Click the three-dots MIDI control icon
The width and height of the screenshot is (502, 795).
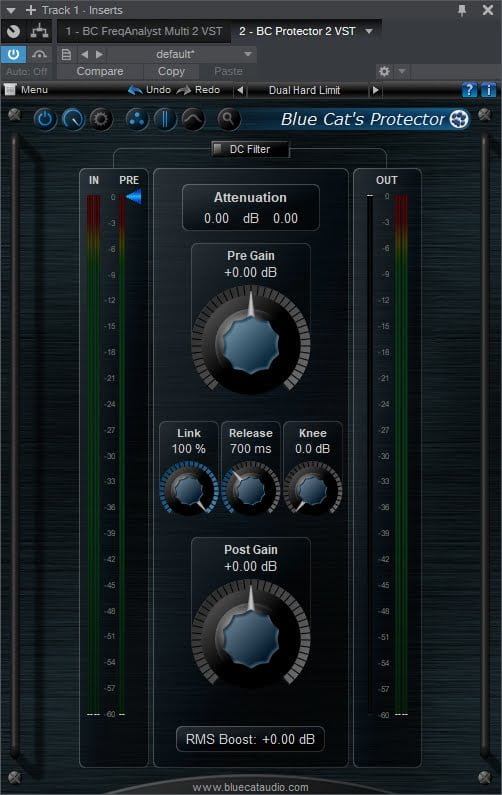(x=137, y=120)
